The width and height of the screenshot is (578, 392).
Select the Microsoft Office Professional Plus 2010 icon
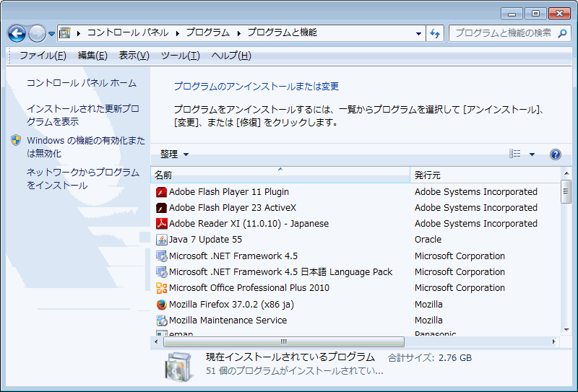(x=161, y=288)
